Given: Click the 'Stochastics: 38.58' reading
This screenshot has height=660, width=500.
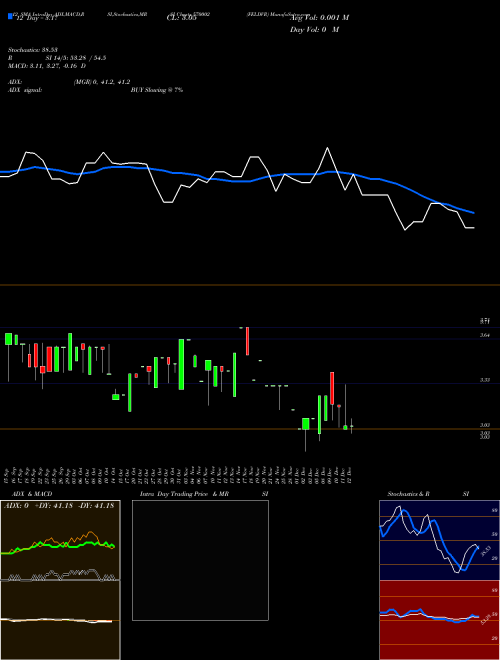Looking at the screenshot, I should point(32,50).
